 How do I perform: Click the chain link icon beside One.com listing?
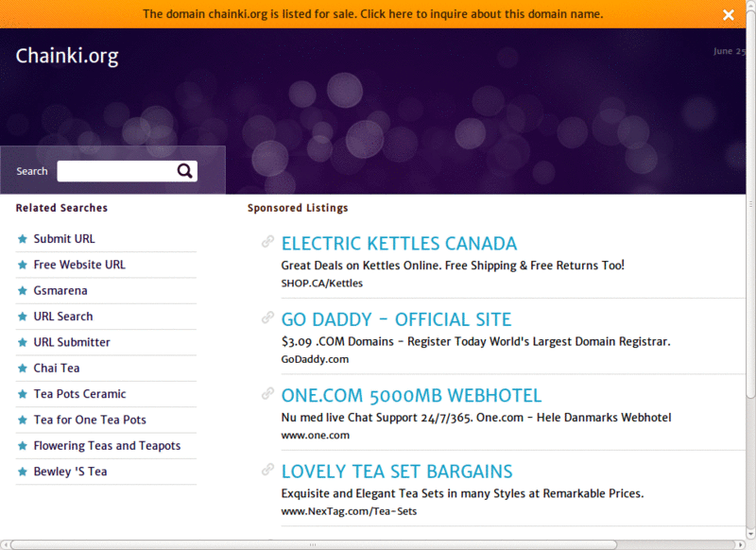pos(267,393)
